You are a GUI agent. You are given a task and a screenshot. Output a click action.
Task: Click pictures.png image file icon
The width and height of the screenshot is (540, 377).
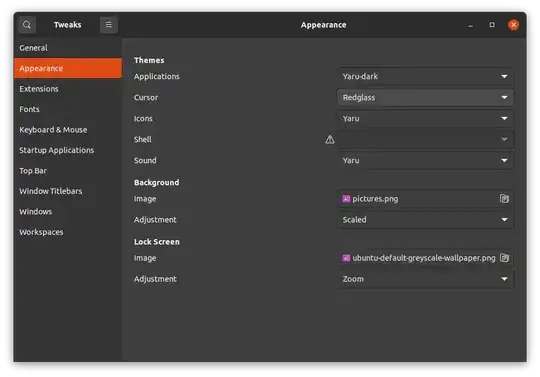click(x=346, y=199)
